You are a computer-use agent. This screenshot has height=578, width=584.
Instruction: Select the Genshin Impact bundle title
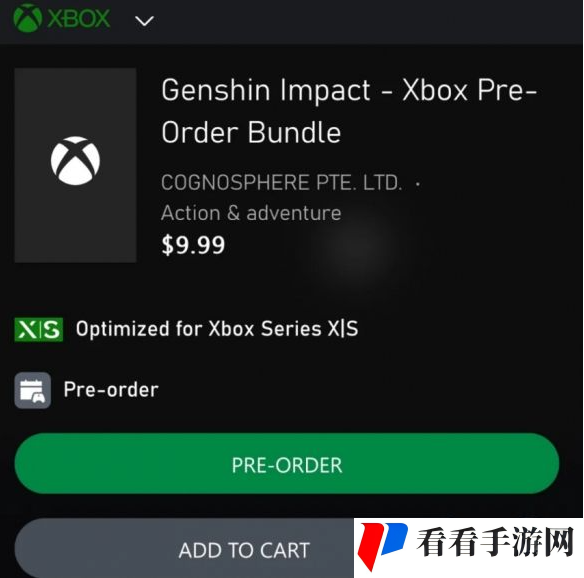(x=349, y=111)
